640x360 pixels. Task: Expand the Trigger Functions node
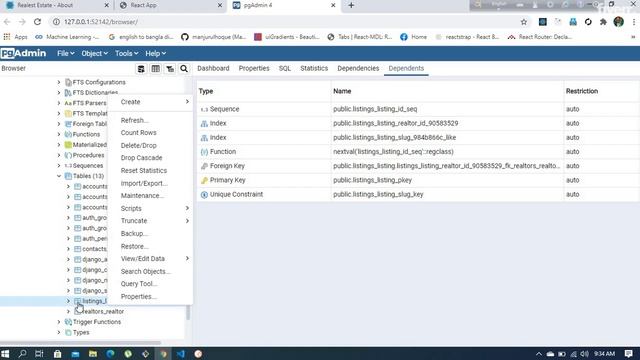(59, 322)
